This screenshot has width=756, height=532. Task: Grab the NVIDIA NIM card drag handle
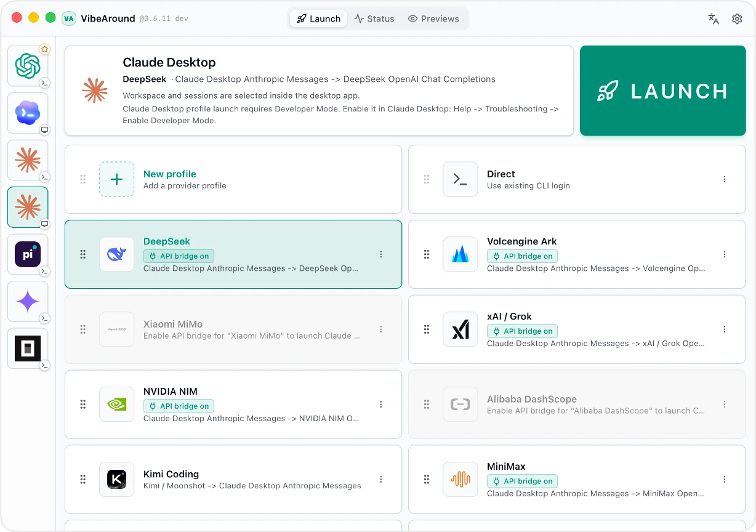[x=83, y=405]
